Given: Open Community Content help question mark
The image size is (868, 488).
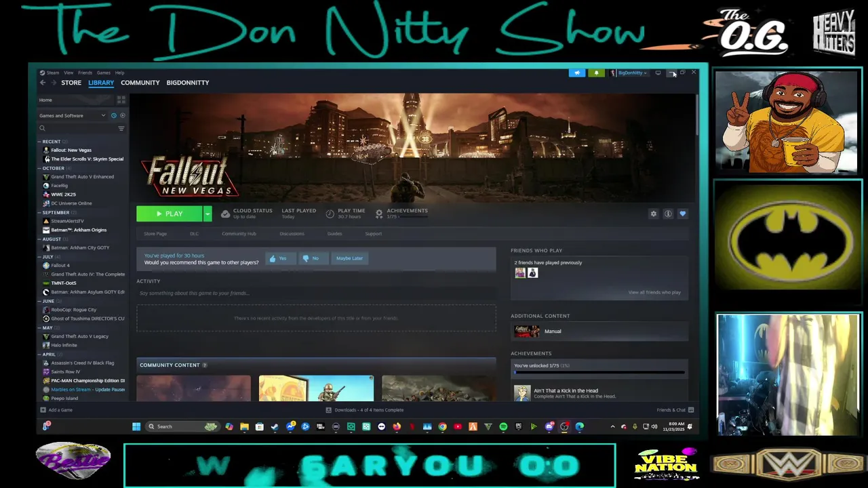Looking at the screenshot, I should tap(204, 365).
